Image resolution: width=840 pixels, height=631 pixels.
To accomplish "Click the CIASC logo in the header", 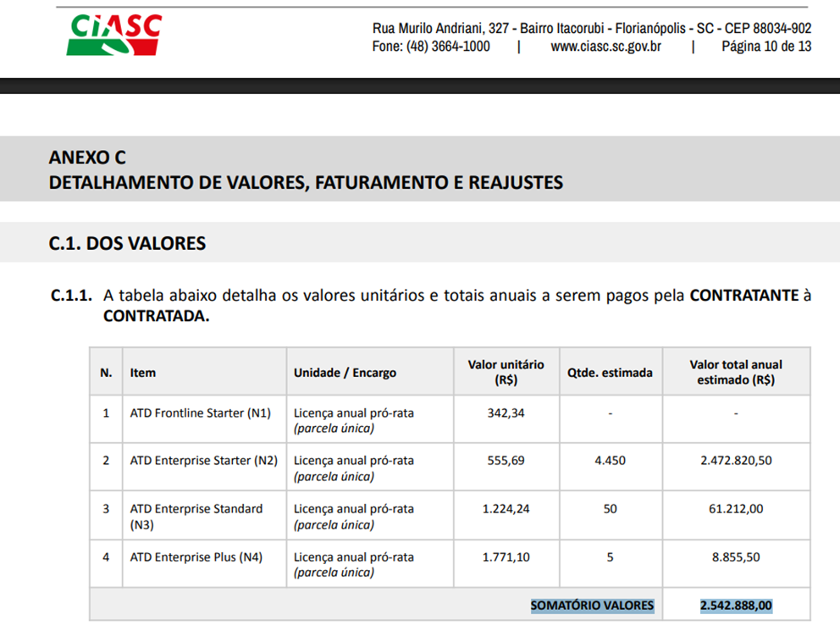I will pyautogui.click(x=114, y=34).
